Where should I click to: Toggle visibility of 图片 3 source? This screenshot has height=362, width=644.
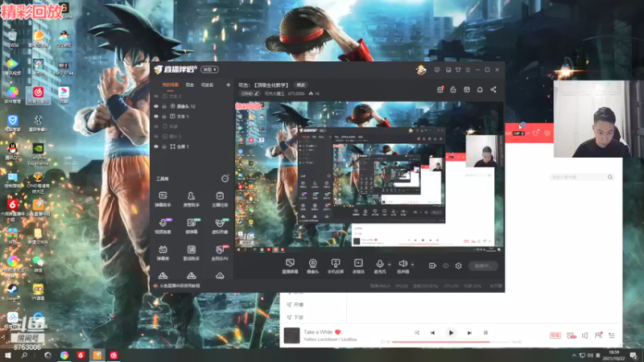point(156,136)
